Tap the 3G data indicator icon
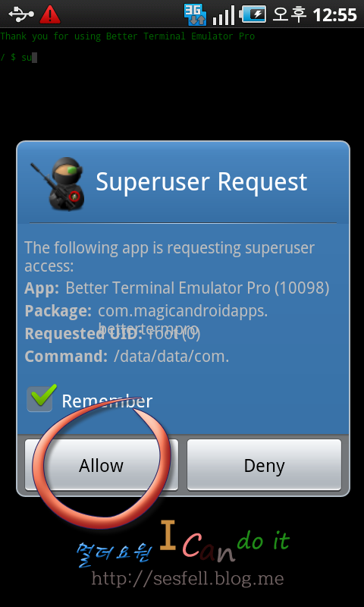This screenshot has height=607, width=364. (x=196, y=14)
